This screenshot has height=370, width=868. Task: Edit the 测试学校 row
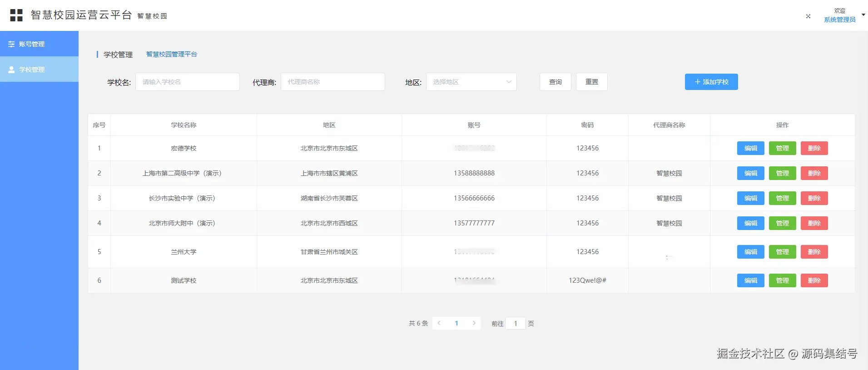pos(751,280)
